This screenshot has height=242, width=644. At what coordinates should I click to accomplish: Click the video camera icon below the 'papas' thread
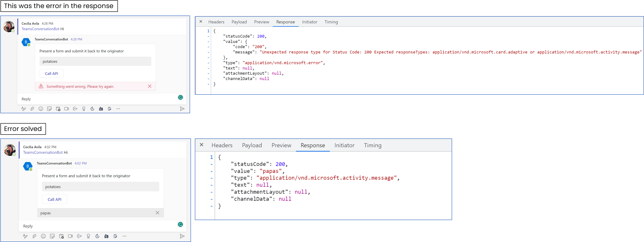(70, 236)
